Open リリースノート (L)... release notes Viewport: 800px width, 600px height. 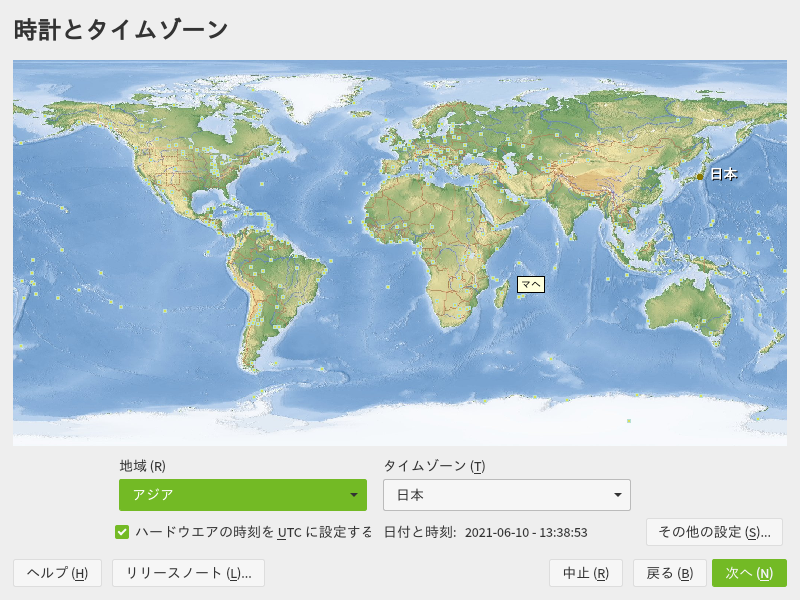click(x=188, y=573)
